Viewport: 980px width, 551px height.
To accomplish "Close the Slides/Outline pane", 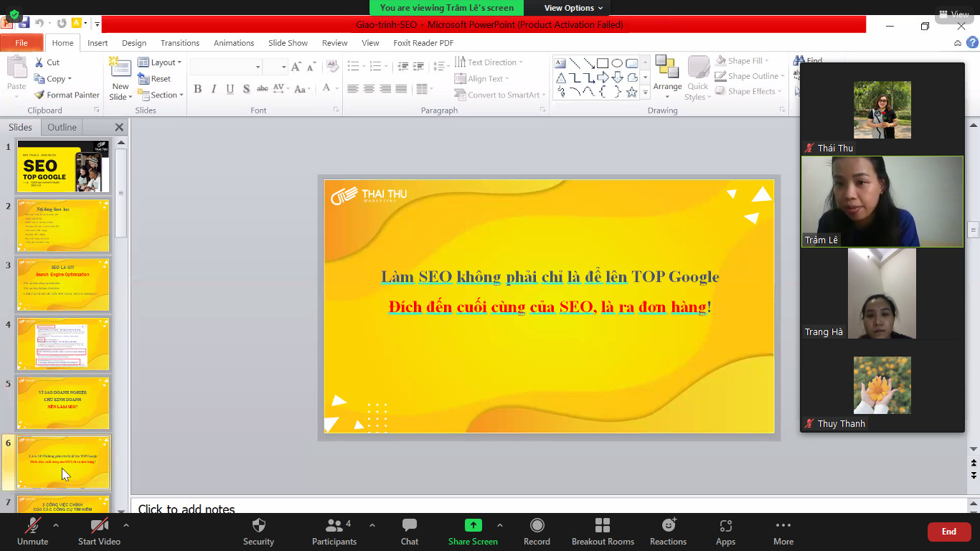I will [119, 127].
